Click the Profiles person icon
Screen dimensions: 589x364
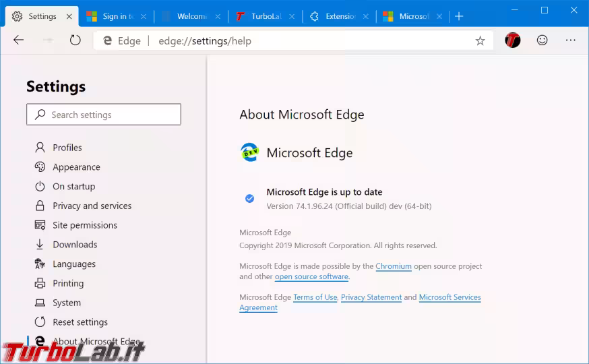click(x=40, y=147)
